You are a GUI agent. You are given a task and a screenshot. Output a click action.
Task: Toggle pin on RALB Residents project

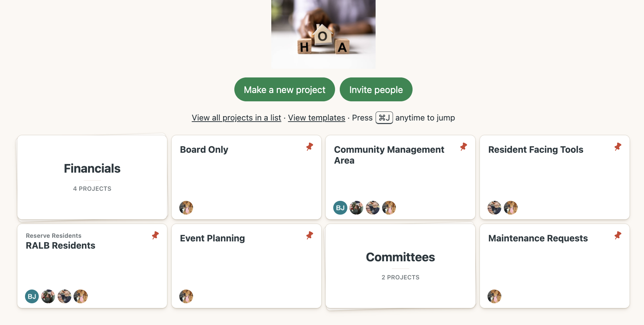[155, 235]
